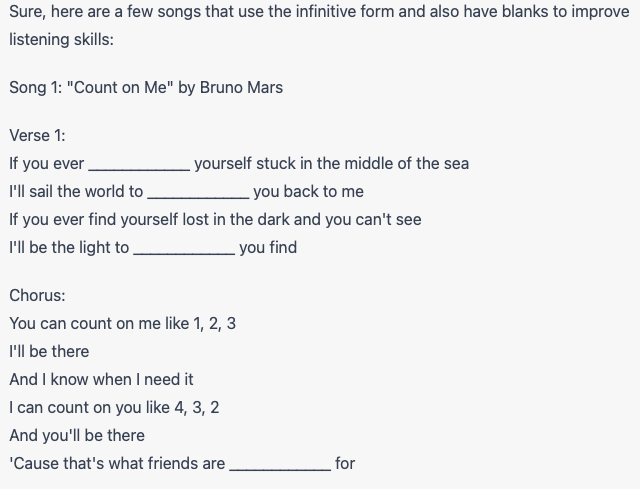Click the line 'And you'll be there'
This screenshot has width=640, height=489.
(77, 436)
